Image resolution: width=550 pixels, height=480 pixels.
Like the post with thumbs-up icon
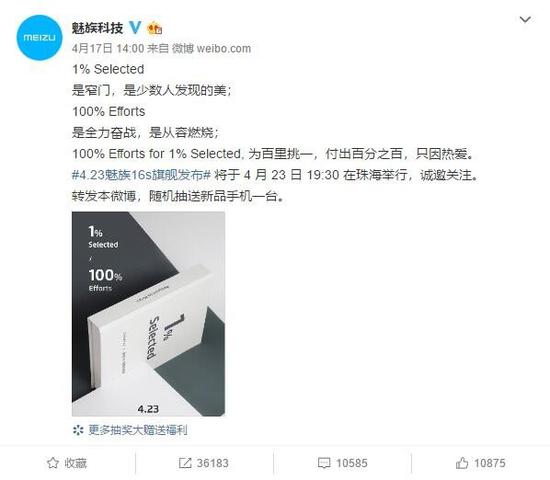[x=462, y=463]
